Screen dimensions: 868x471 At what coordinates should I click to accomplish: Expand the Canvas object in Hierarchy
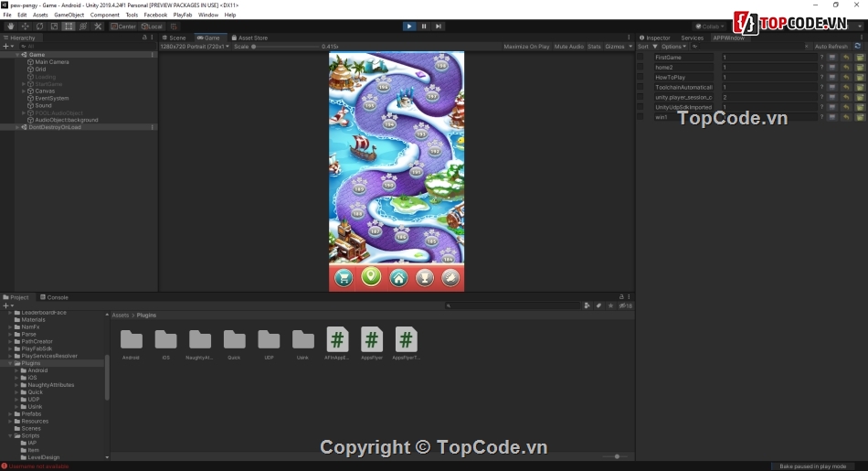point(24,91)
